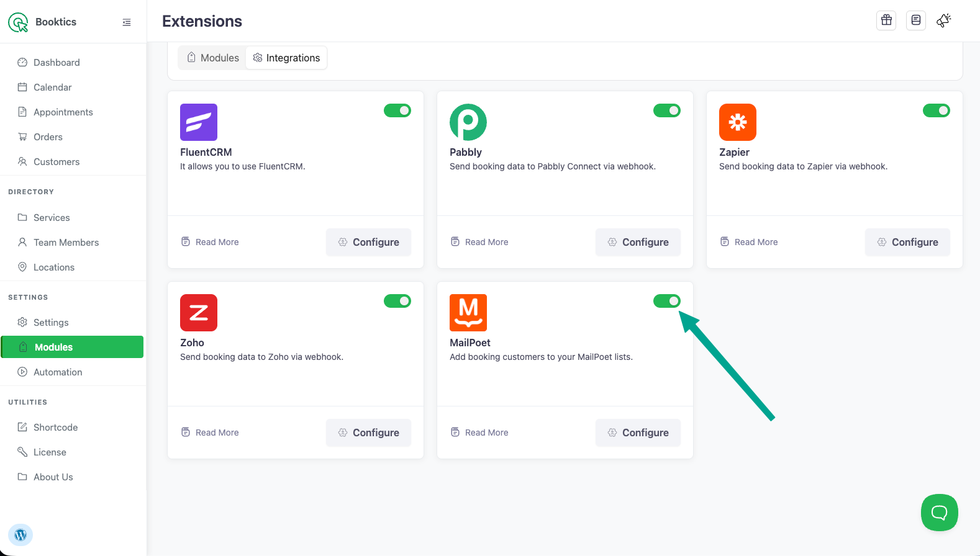Click the Shortcode edit icon
This screenshot has height=556, width=980.
click(22, 427)
